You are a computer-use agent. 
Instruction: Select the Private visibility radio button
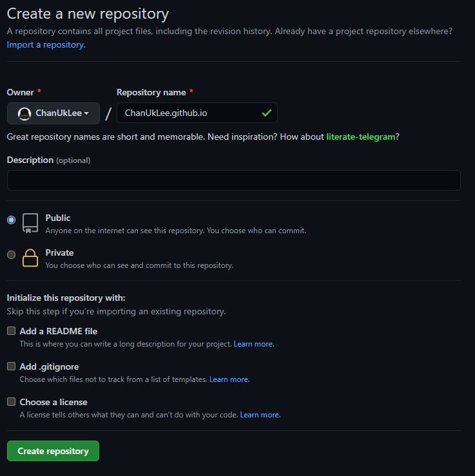click(x=11, y=254)
